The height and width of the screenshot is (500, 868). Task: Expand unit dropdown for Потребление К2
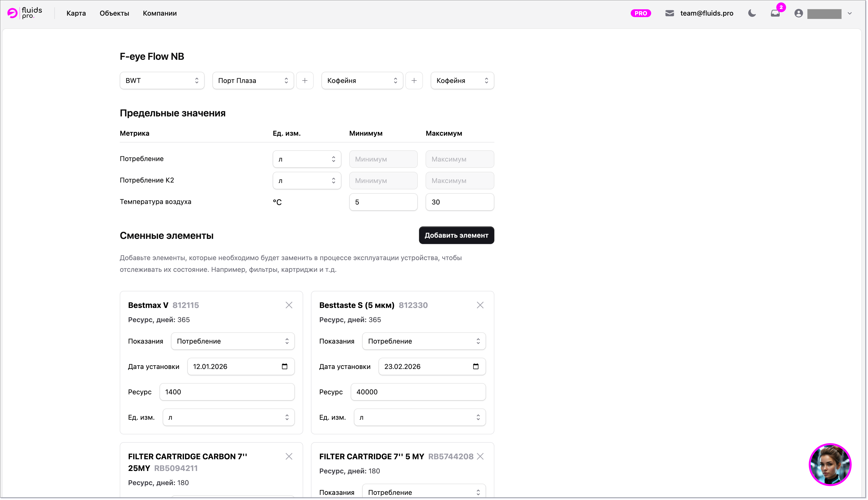pos(307,181)
